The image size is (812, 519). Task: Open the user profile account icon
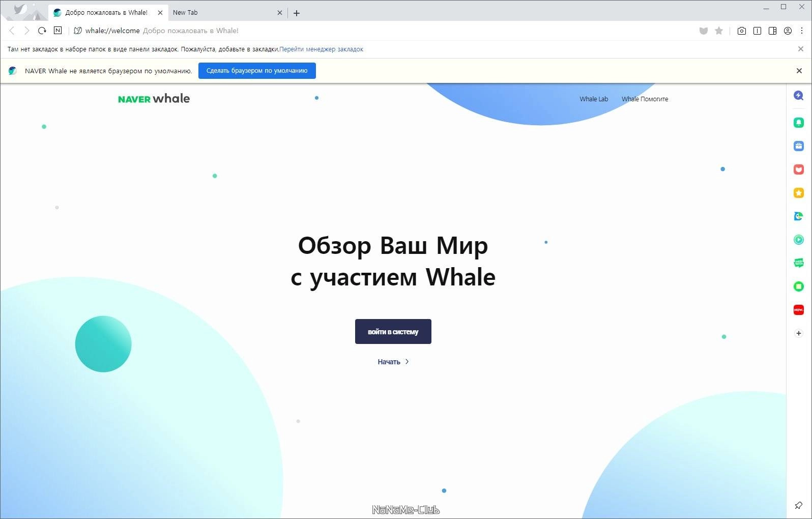click(788, 31)
